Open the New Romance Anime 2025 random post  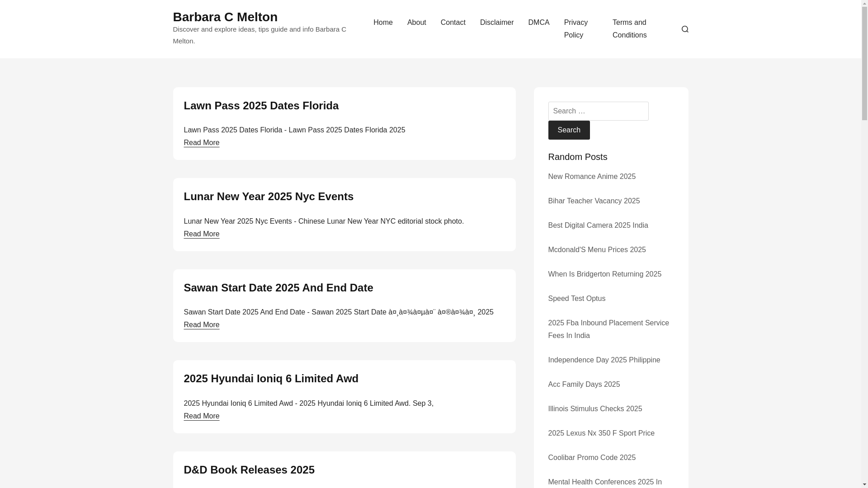pyautogui.click(x=592, y=177)
